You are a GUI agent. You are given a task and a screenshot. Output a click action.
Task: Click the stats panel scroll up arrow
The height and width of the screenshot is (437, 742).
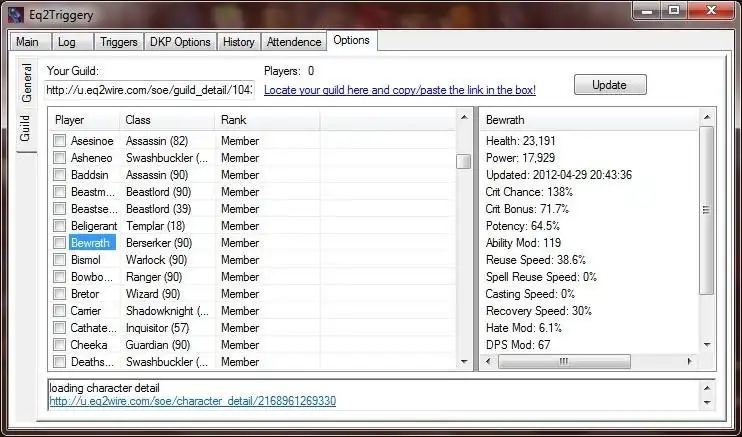tap(707, 117)
